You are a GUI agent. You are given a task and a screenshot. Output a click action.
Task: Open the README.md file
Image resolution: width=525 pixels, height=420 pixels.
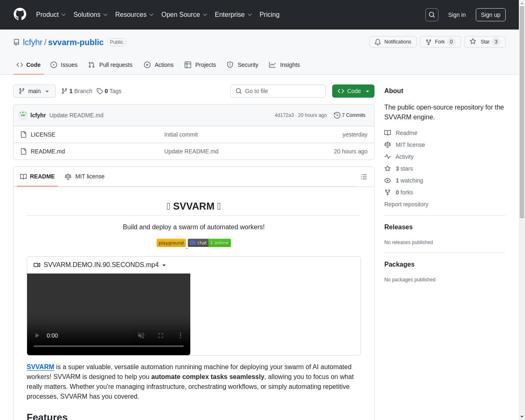48,151
